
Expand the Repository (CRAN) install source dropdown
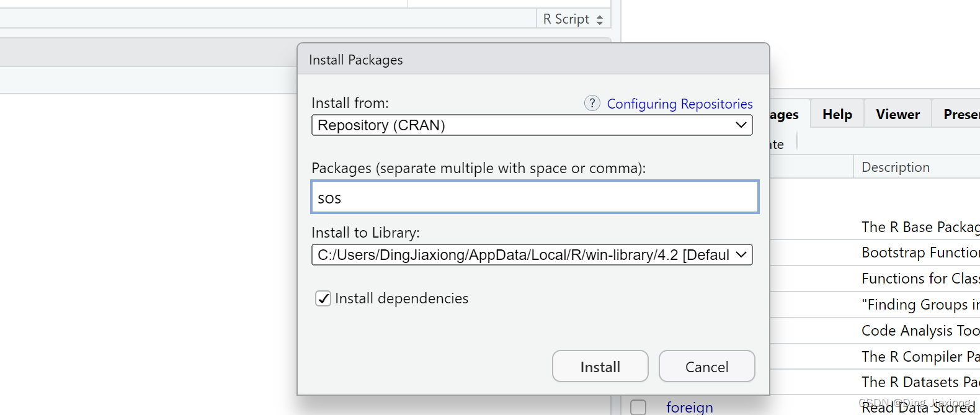click(532, 125)
